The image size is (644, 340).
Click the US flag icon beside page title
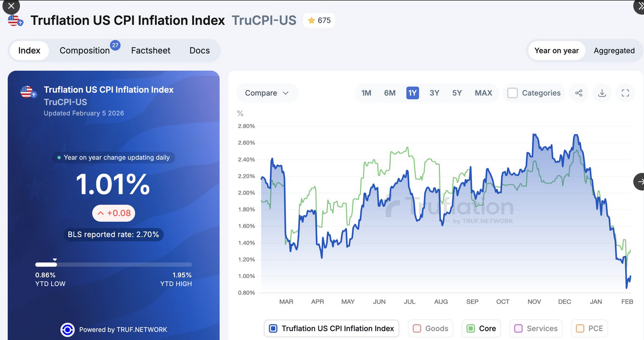15,20
